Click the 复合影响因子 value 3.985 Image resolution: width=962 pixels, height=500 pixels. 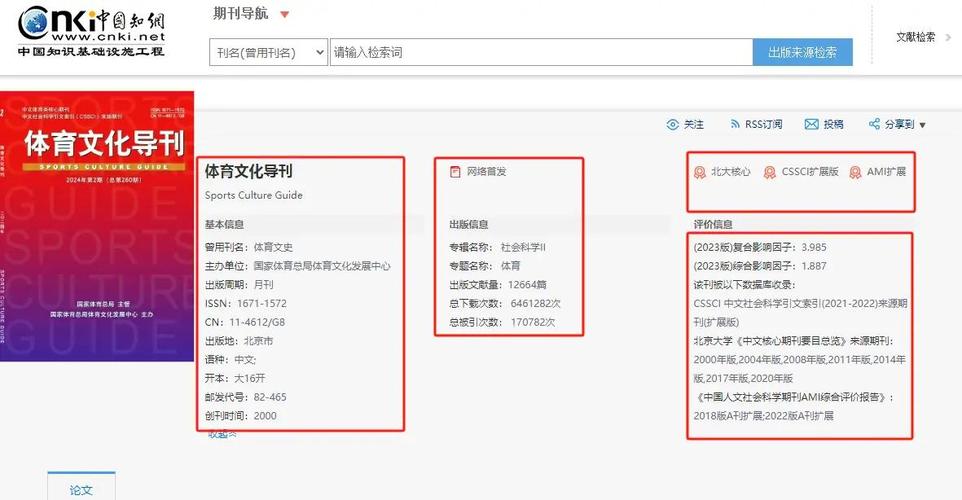pos(814,247)
